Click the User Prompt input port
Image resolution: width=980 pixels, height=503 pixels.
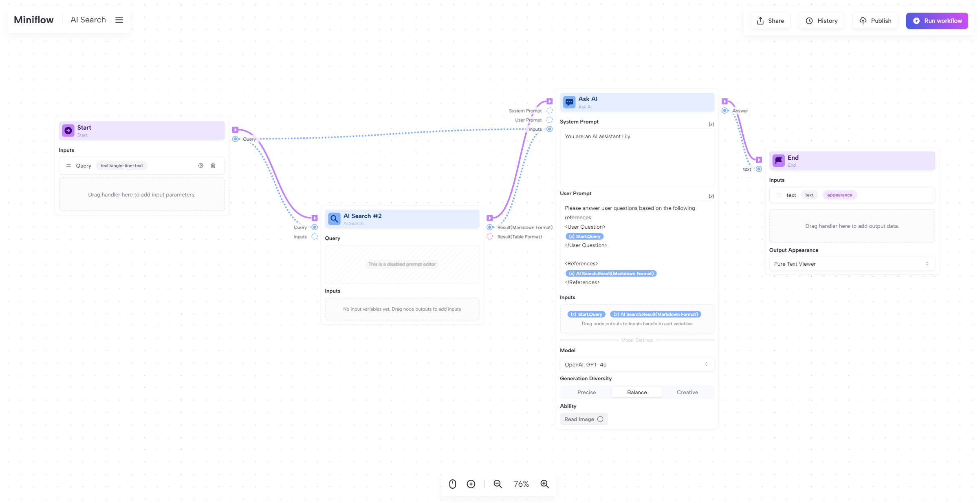550,120
